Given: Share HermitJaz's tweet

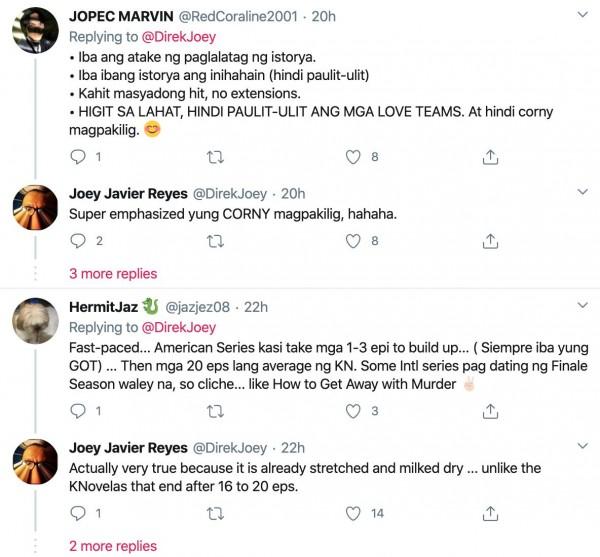Looking at the screenshot, I should [491, 410].
